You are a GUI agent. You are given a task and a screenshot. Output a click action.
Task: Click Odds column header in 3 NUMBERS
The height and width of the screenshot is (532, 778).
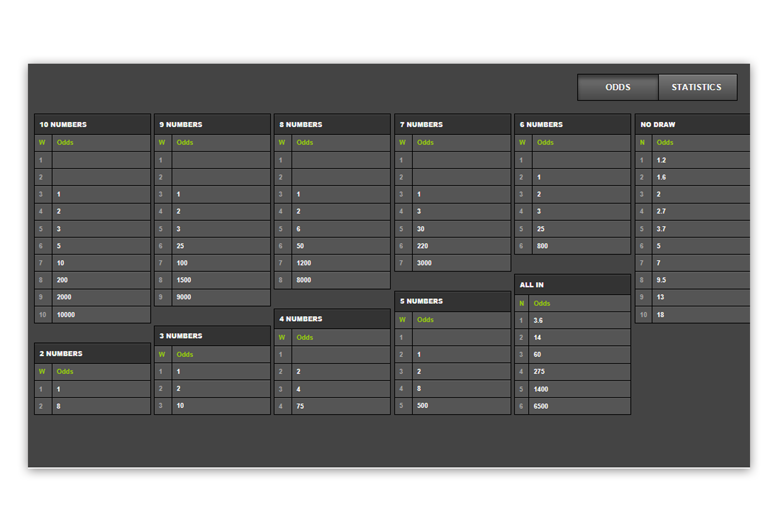[x=221, y=354]
